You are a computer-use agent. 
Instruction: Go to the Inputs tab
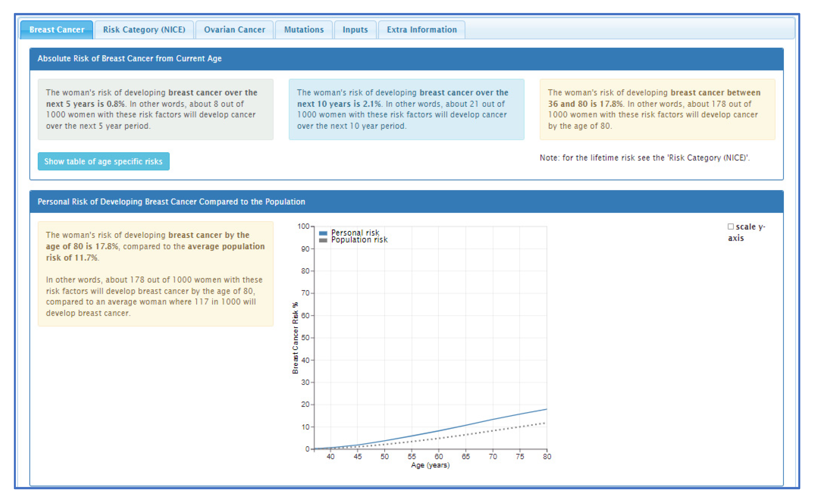pos(355,30)
